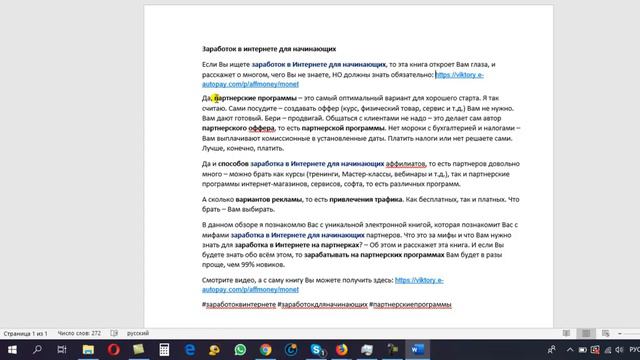Click the hashtag '#заработокдляначинающих'
Screen dimensions: 640x360
tap(322, 305)
